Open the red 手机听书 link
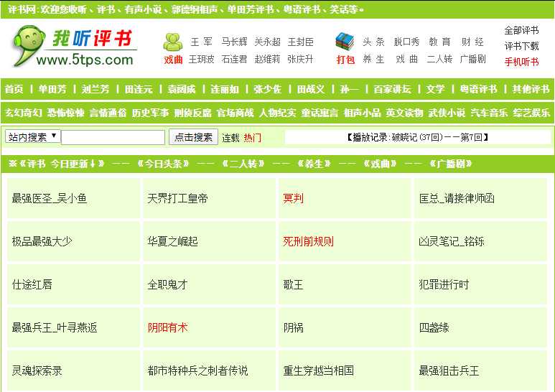The height and width of the screenshot is (392, 555). pos(522,62)
